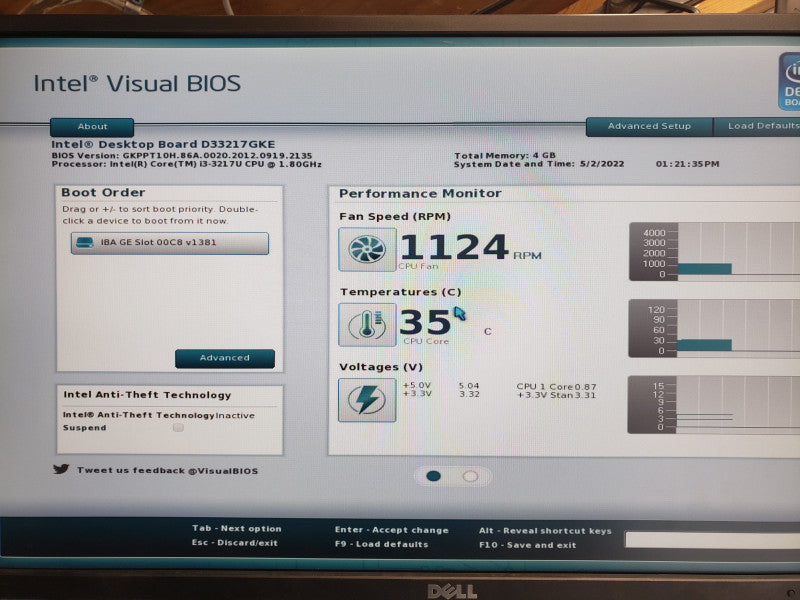Click the +5.0V 5.04 voltage reading
Screen dimensions: 800x600
point(441,386)
